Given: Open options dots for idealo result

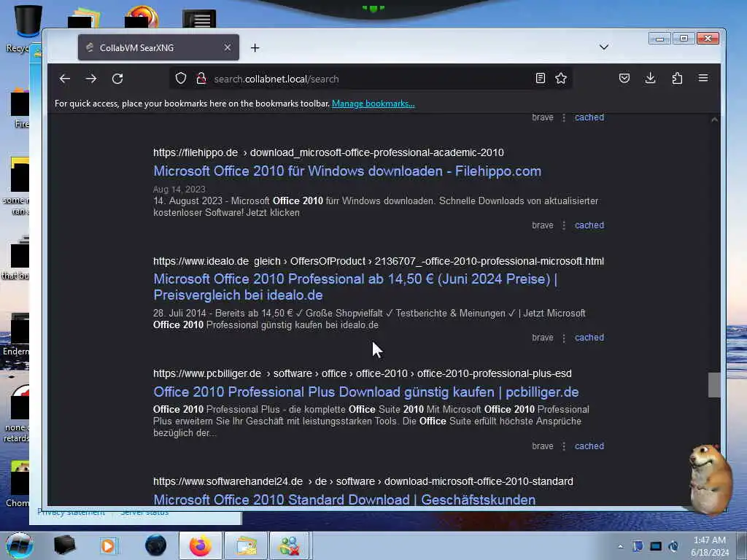Looking at the screenshot, I should point(564,338).
